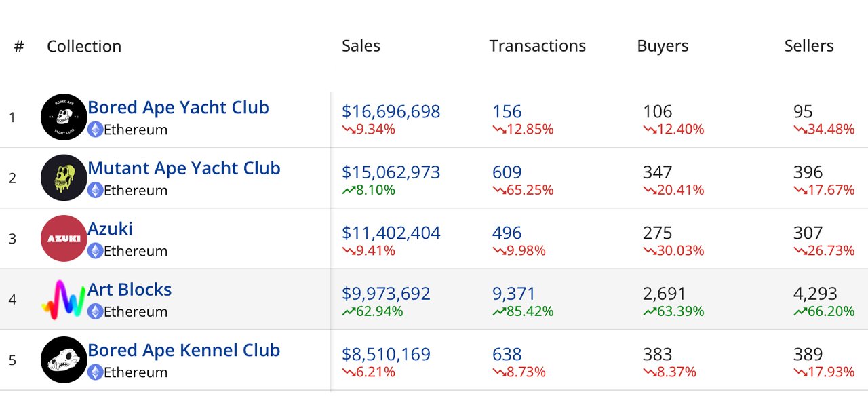This screenshot has width=868, height=407.
Task: Click the Ethereum icon beside Bored Ape Yacht Club
Action: 94,130
